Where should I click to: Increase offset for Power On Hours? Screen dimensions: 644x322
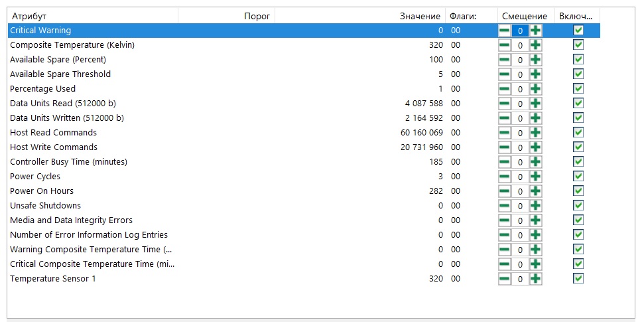coord(535,191)
